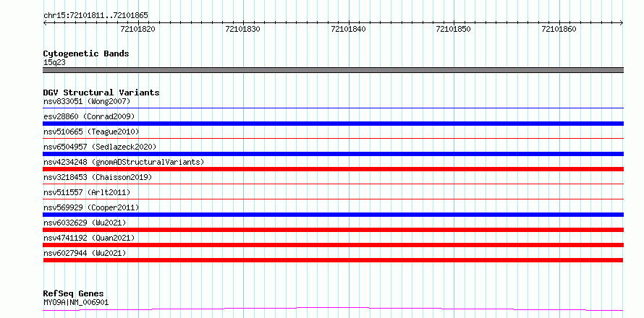The image size is (644, 318).
Task: Click ruler position 72101860
Action: click(x=559, y=29)
